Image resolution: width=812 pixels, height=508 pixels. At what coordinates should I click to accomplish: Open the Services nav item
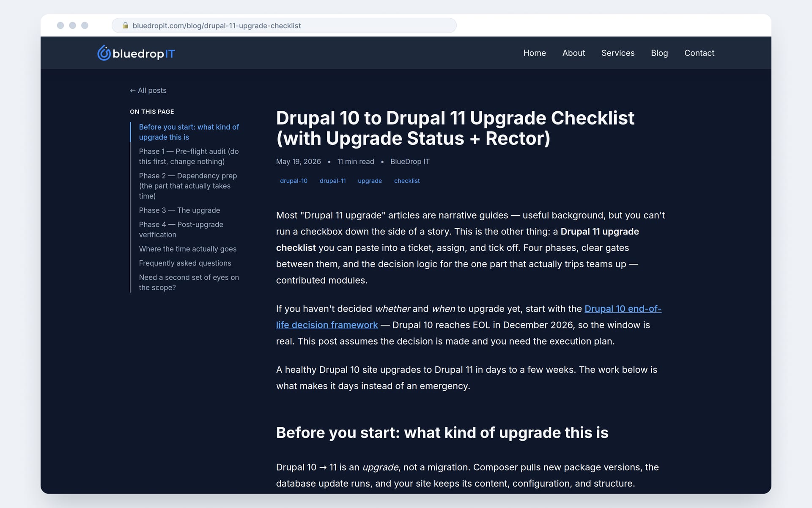(x=618, y=53)
